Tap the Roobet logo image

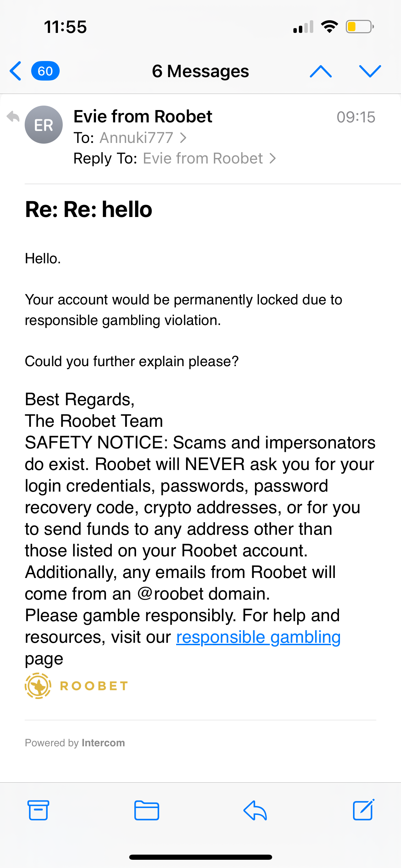76,686
